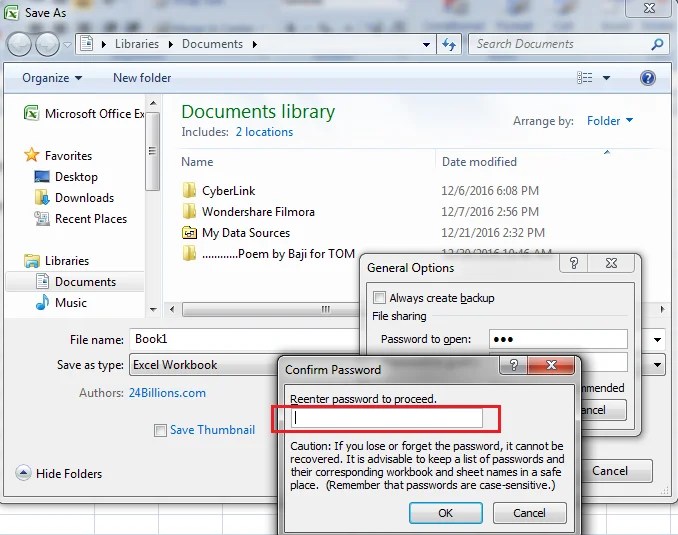Click the General Options help question mark
Screen dimensions: 678x535
[574, 263]
